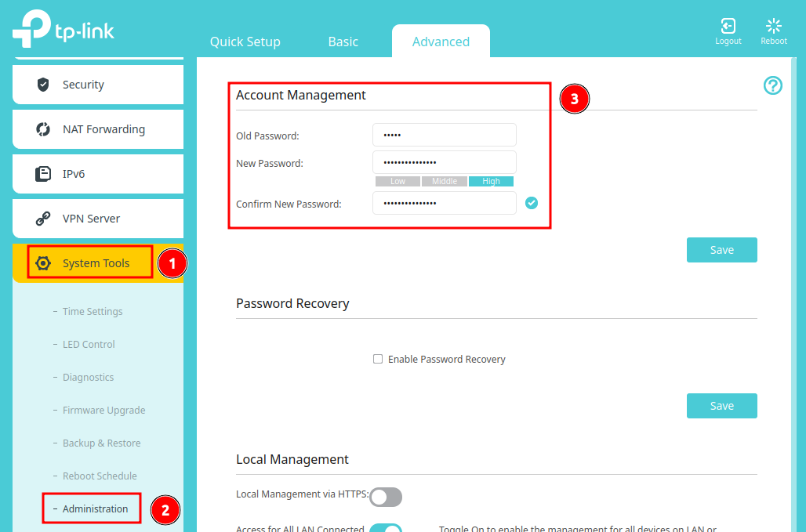Screen dimensions: 806x532
Task: Open the Basic tab
Action: [x=343, y=42]
